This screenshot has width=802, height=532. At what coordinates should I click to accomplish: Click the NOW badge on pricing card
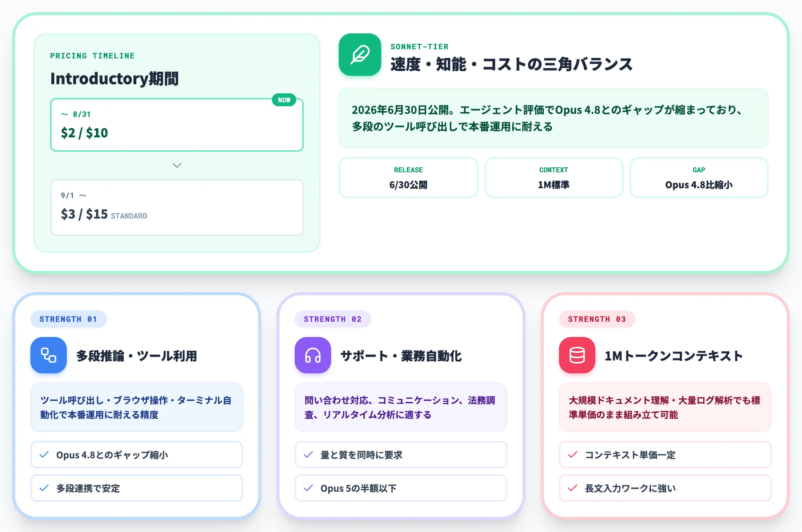tap(284, 100)
